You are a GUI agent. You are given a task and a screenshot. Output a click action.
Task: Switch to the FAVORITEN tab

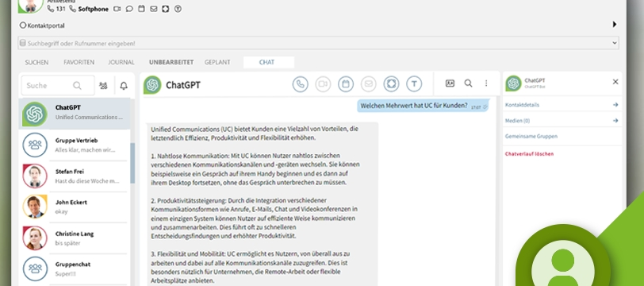[x=79, y=63]
